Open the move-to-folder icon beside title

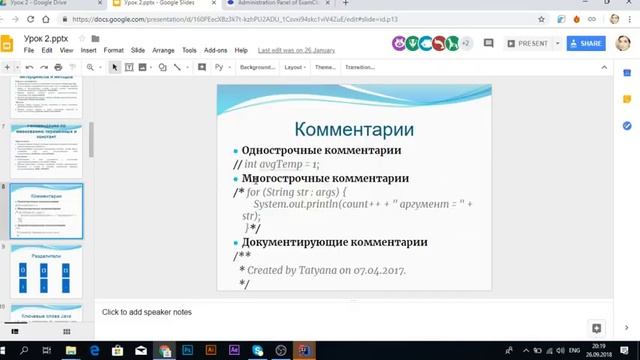click(x=95, y=38)
